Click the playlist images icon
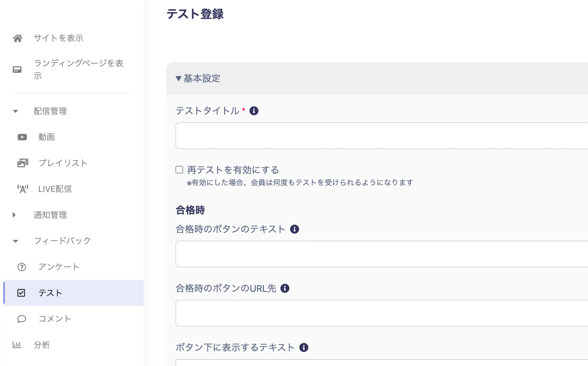Viewport: 588px width, 366px height. tap(23, 163)
